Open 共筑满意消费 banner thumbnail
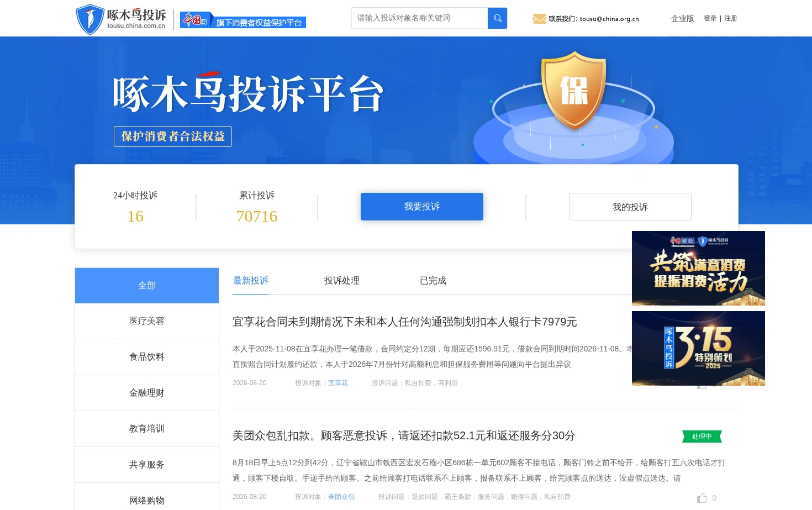 coord(698,269)
